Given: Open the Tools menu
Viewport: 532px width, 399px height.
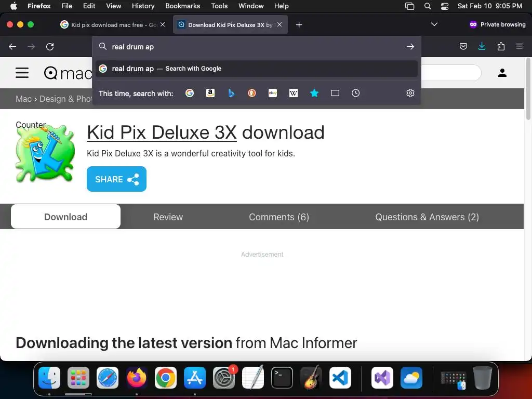Looking at the screenshot, I should 219,6.
